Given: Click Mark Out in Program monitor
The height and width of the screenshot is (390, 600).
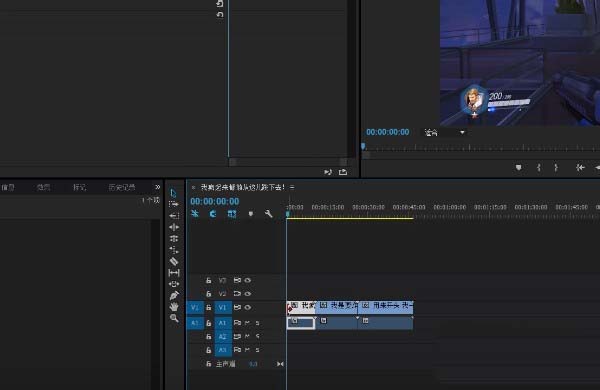Looking at the screenshot, I should pyautogui.click(x=556, y=168).
